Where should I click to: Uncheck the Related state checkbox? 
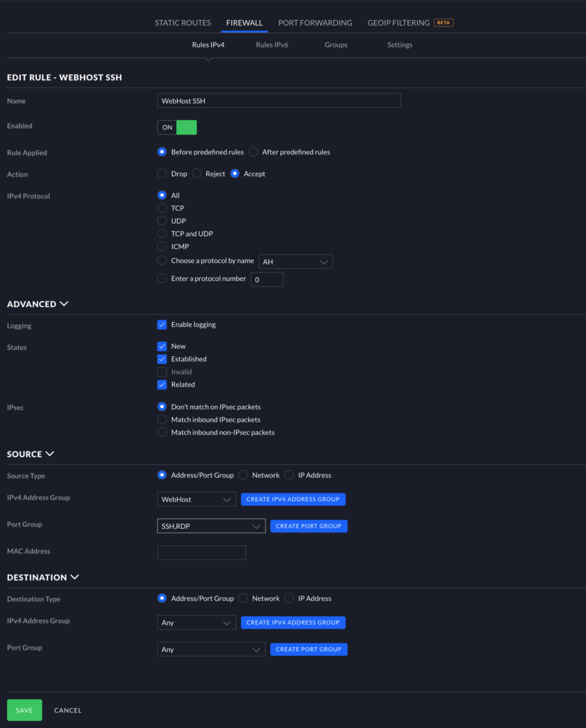coord(162,385)
